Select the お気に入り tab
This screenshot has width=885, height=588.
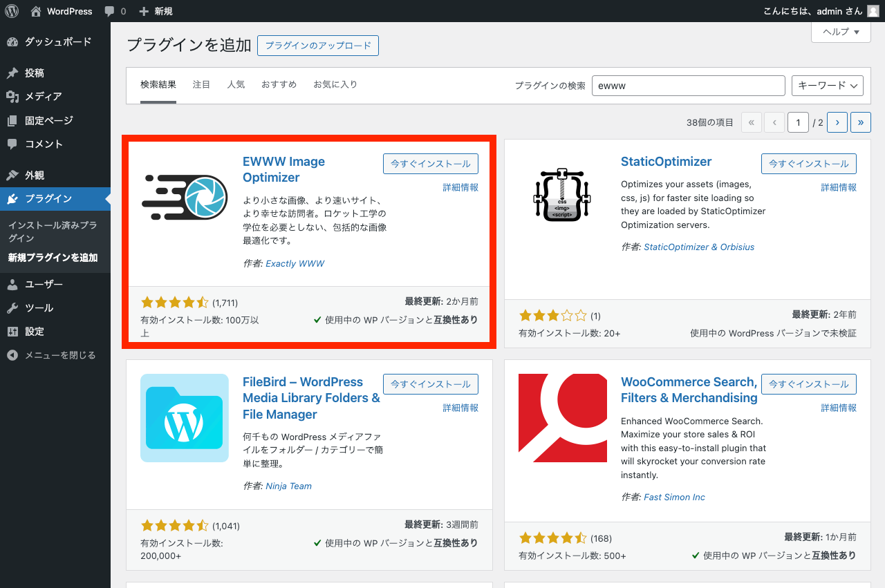click(335, 84)
